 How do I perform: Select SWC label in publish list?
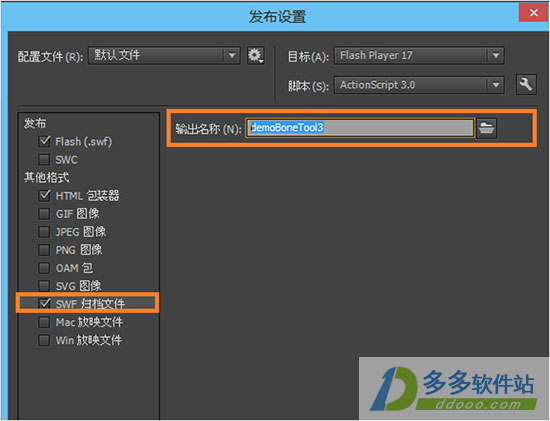pyautogui.click(x=67, y=160)
